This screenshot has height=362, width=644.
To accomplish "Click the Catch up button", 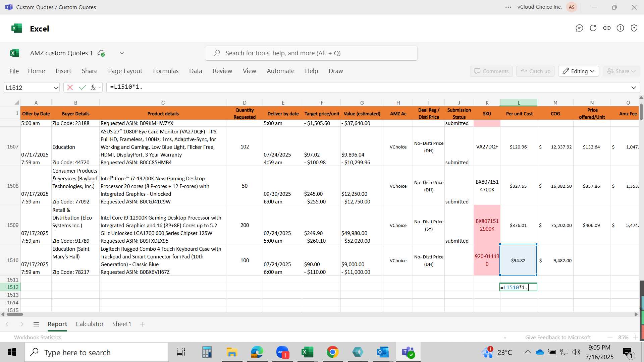I will click(535, 71).
